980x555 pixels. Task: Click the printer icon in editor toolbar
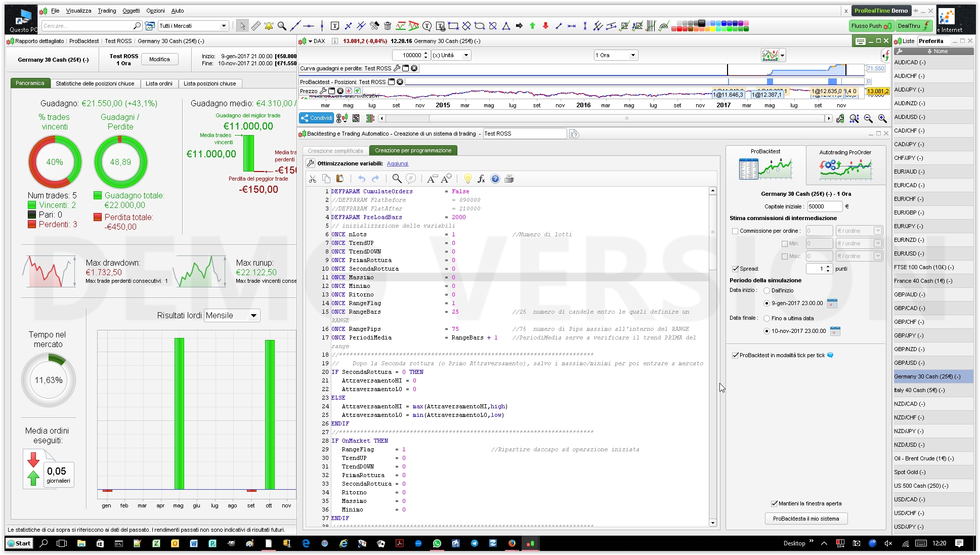click(509, 179)
